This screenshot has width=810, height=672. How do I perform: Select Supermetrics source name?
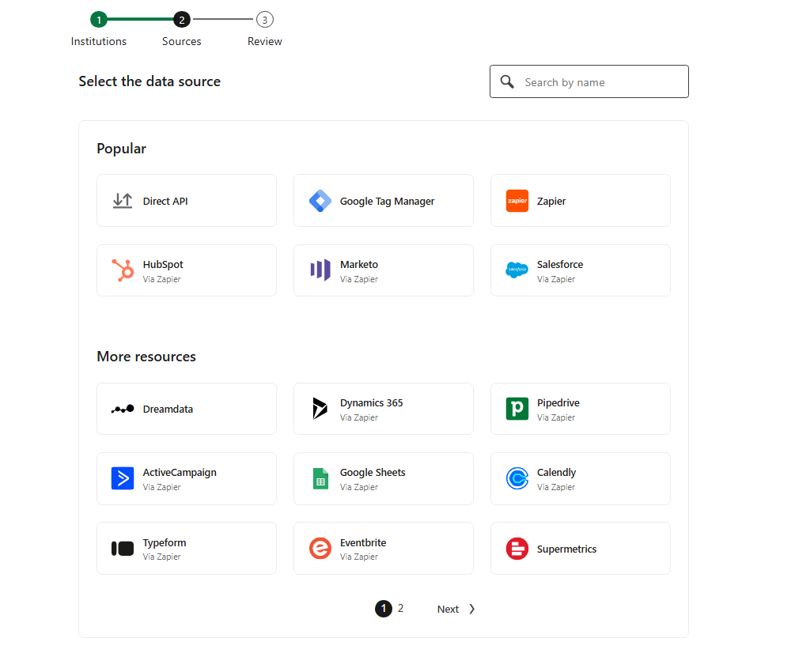566,549
